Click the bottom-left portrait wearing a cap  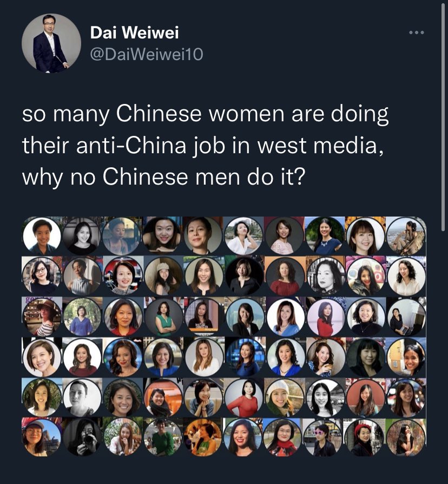point(42,437)
